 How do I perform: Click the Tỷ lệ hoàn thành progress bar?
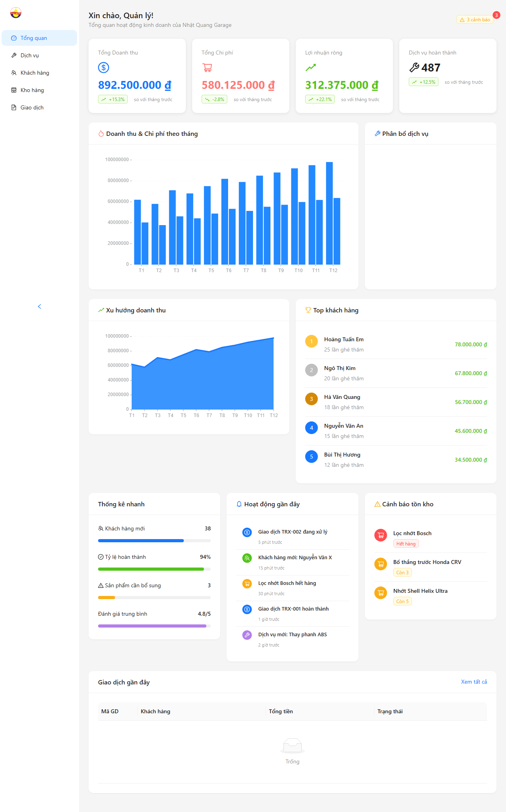(x=154, y=569)
